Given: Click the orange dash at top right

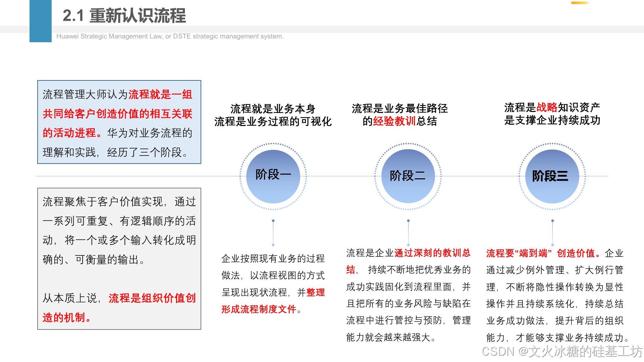Looking at the screenshot, I should pyautogui.click(x=579, y=3).
